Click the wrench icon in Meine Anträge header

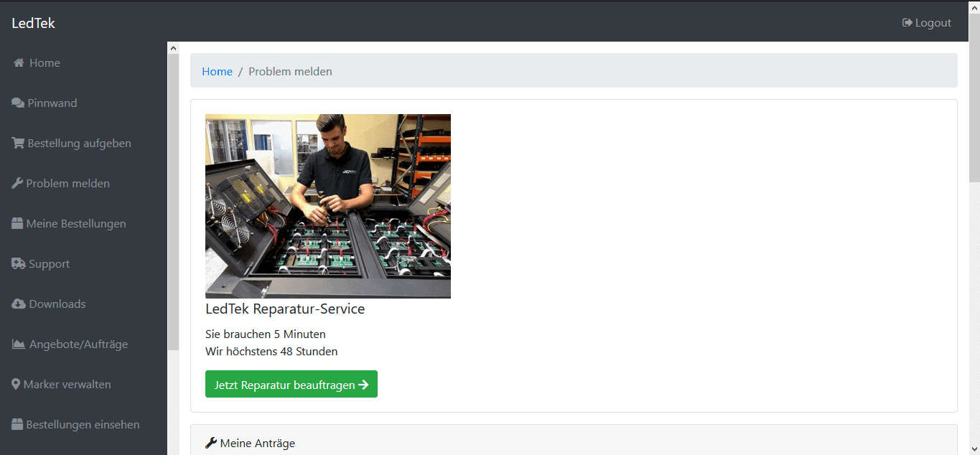[211, 444]
